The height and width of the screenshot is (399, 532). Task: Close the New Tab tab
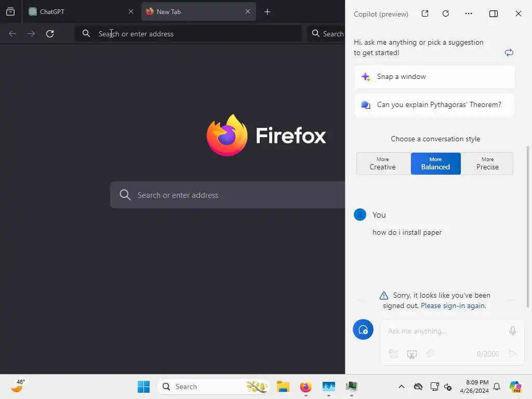pos(248,11)
